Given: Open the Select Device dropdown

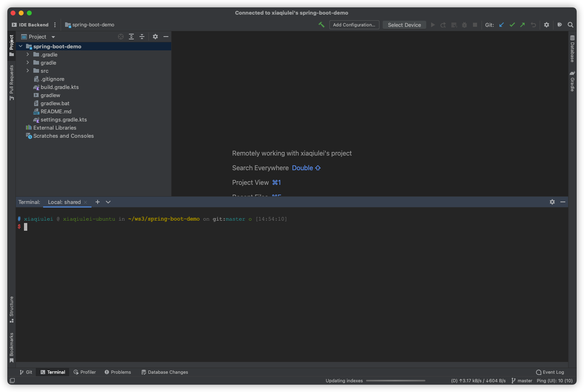Looking at the screenshot, I should [404, 25].
